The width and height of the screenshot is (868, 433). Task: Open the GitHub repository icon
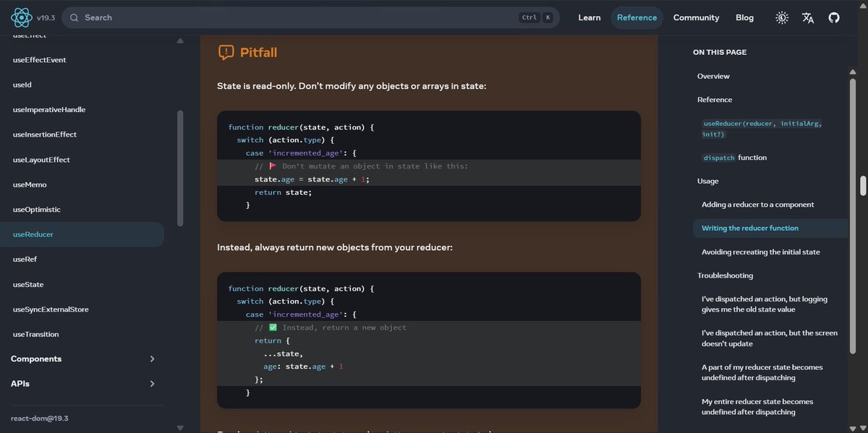pos(834,17)
